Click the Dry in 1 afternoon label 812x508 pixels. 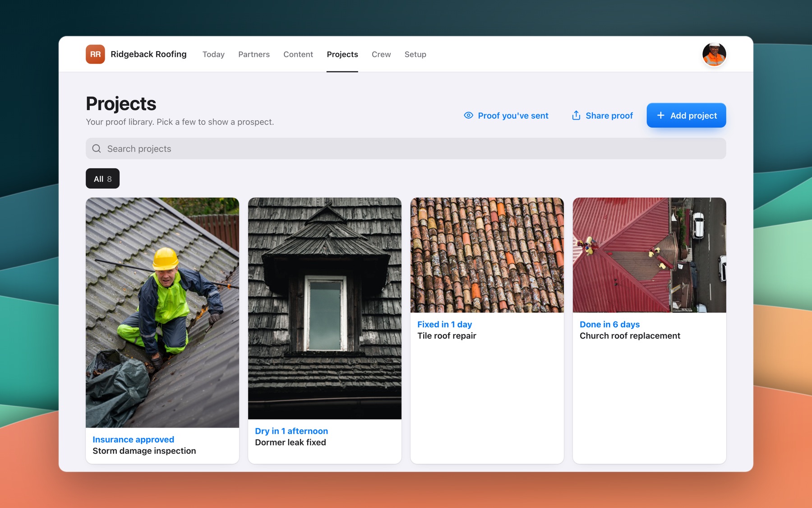(x=291, y=431)
